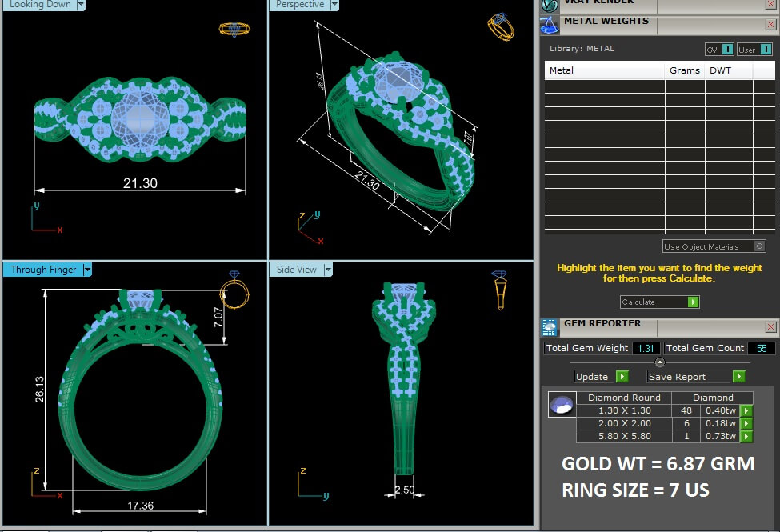Close the Gem Reporter panel
Screen dimensions: 780x532
[x=770, y=327]
